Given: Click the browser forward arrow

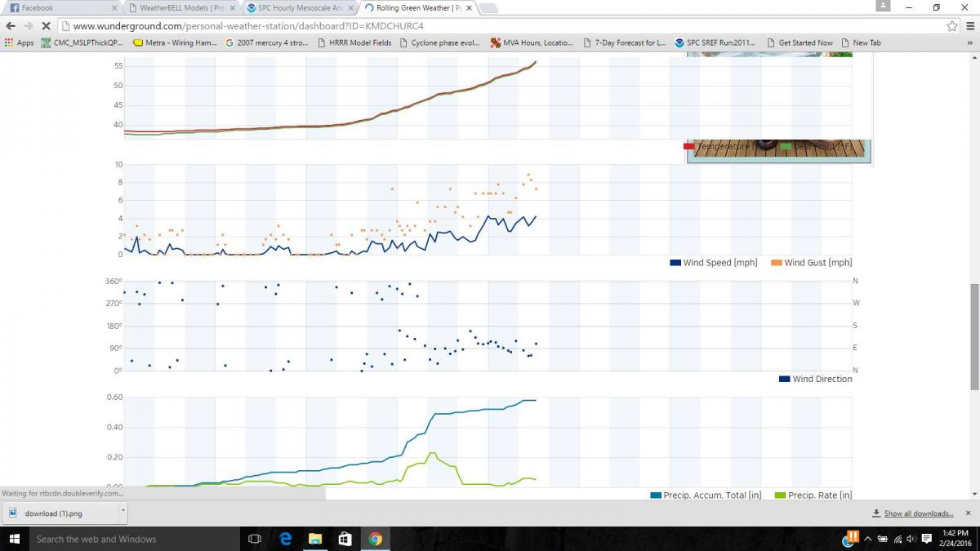Looking at the screenshot, I should coord(29,26).
